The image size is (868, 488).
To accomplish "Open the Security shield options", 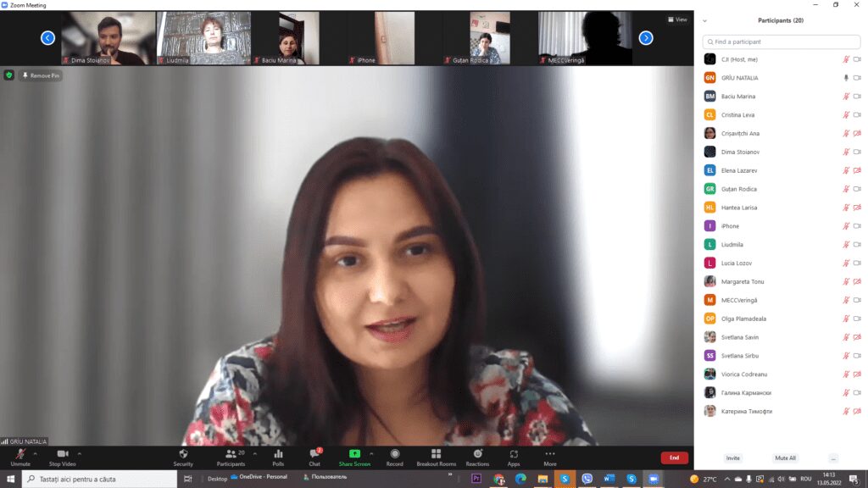I will coord(183,457).
